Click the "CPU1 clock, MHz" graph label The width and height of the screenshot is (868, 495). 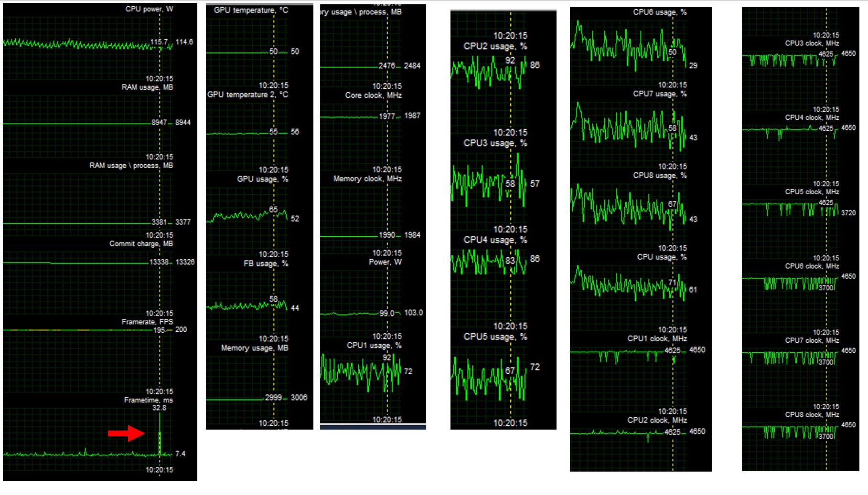[x=657, y=339]
